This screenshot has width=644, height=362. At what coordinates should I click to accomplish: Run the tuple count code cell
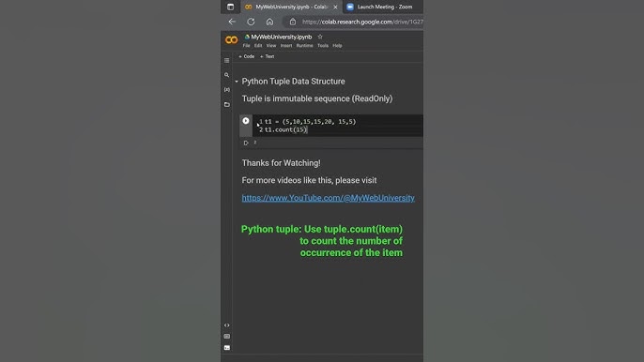[246, 121]
